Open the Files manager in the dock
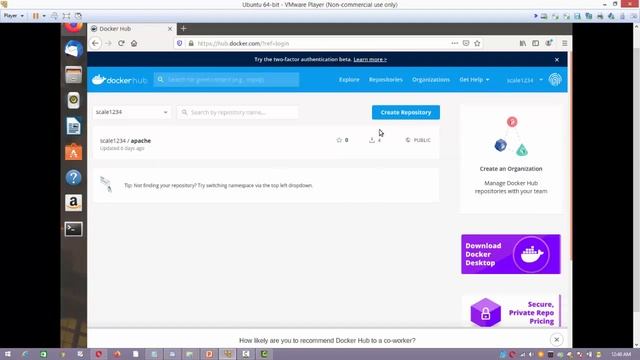640x360 pixels. point(73,75)
